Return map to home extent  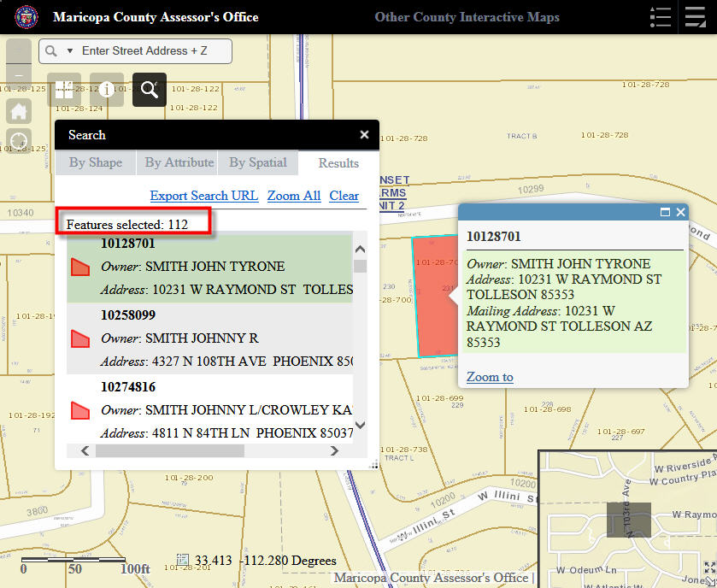[19, 111]
